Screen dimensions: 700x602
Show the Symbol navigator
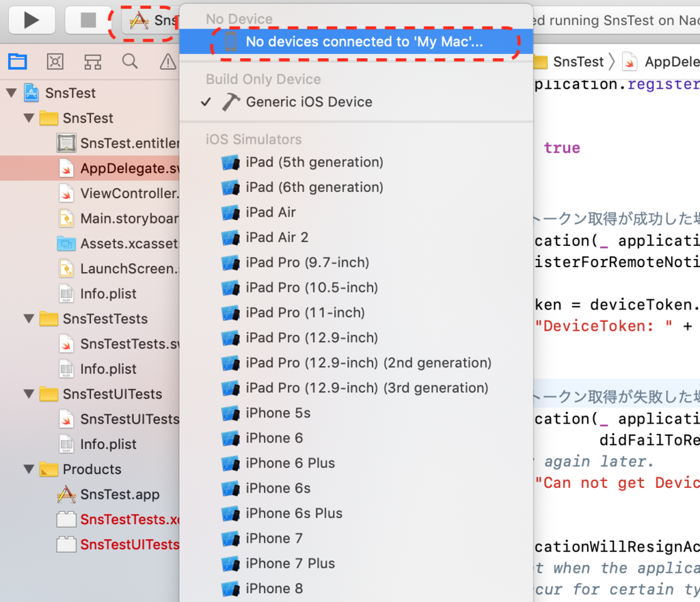point(93,61)
